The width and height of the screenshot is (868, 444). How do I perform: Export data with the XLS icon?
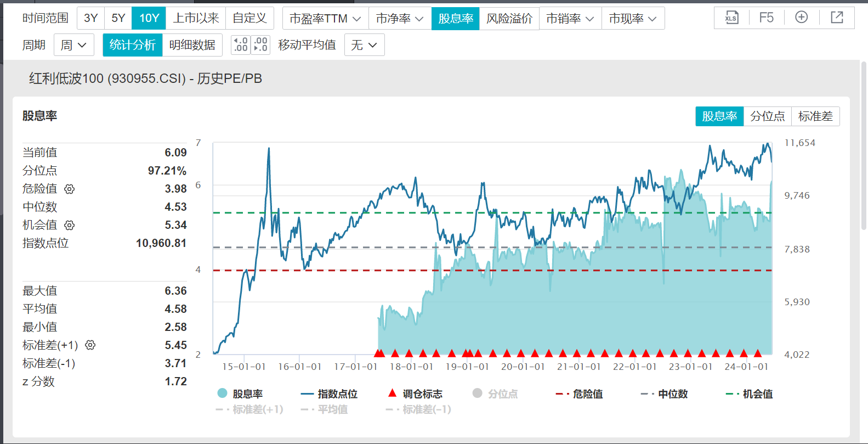pyautogui.click(x=731, y=18)
